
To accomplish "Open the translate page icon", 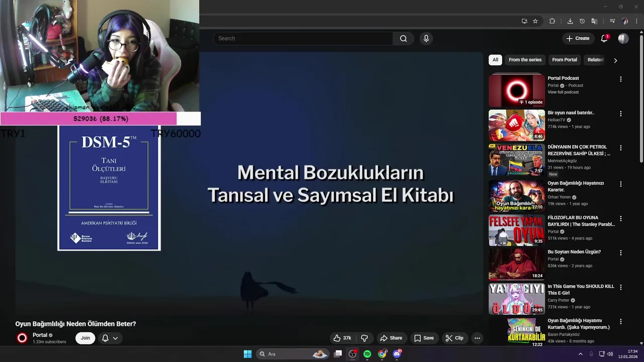I will [x=594, y=21].
